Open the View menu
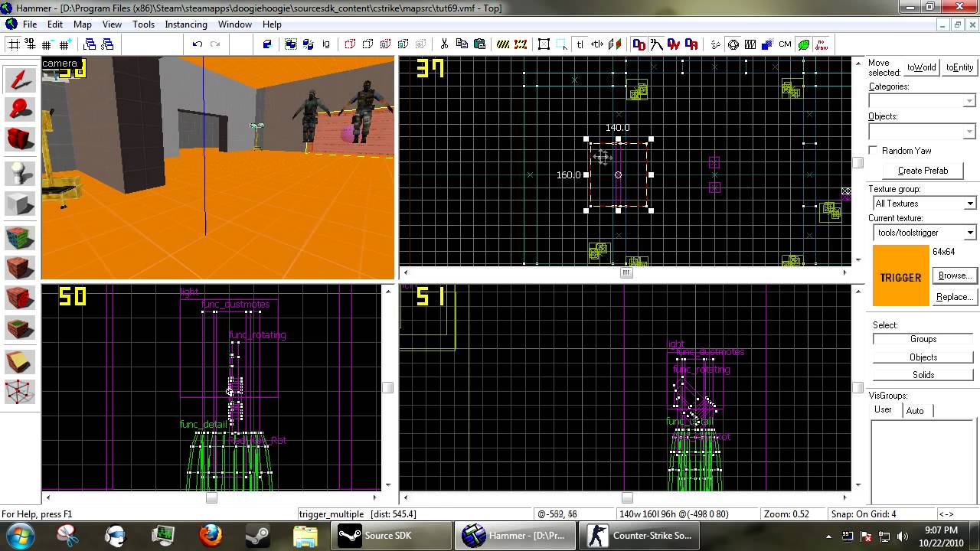 click(x=112, y=24)
